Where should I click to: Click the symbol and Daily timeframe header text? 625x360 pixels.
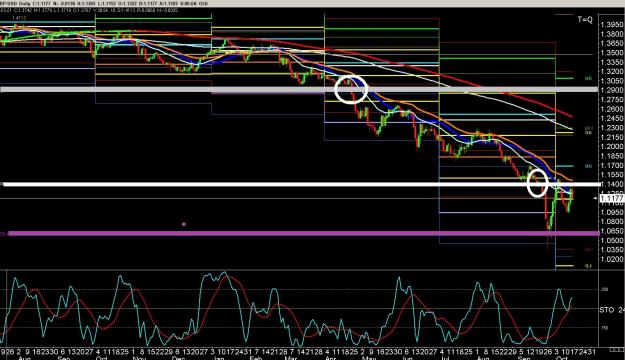pos(16,4)
